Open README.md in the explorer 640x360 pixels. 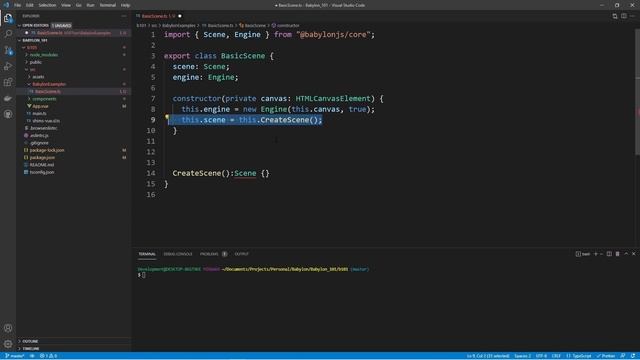(42, 165)
